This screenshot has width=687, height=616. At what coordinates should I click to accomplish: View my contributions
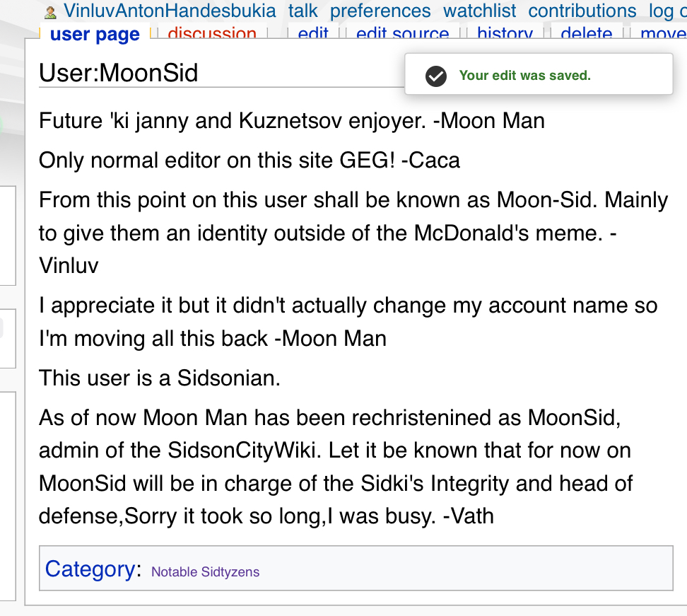coord(582,11)
